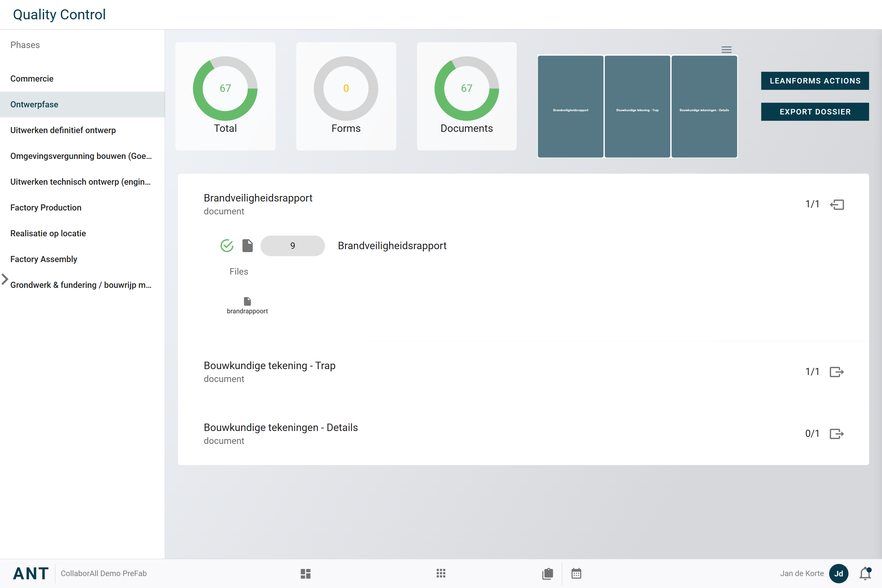Viewport: 882px width, 588px height.
Task: Click the EXPORT DOSSIER button
Action: [x=815, y=112]
